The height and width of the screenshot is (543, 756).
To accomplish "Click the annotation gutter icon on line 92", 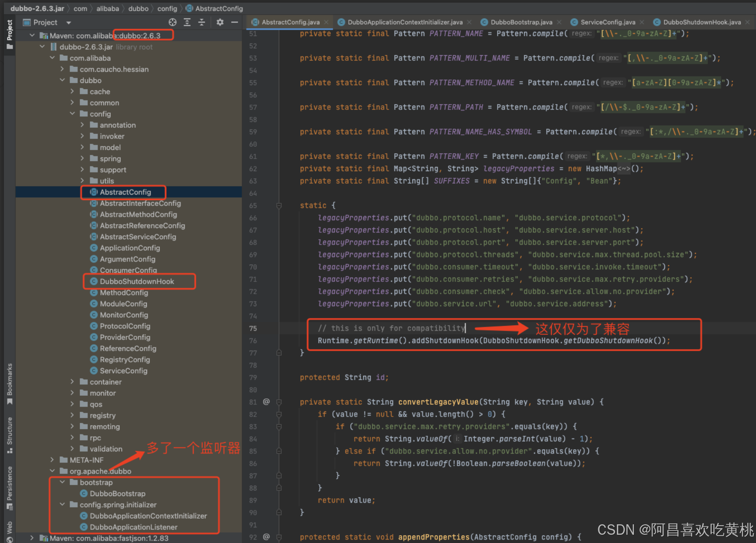I will point(266,537).
